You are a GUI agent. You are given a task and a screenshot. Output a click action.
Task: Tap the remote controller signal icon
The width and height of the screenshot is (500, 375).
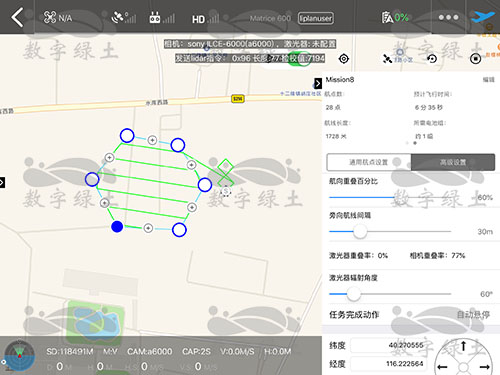click(x=162, y=18)
